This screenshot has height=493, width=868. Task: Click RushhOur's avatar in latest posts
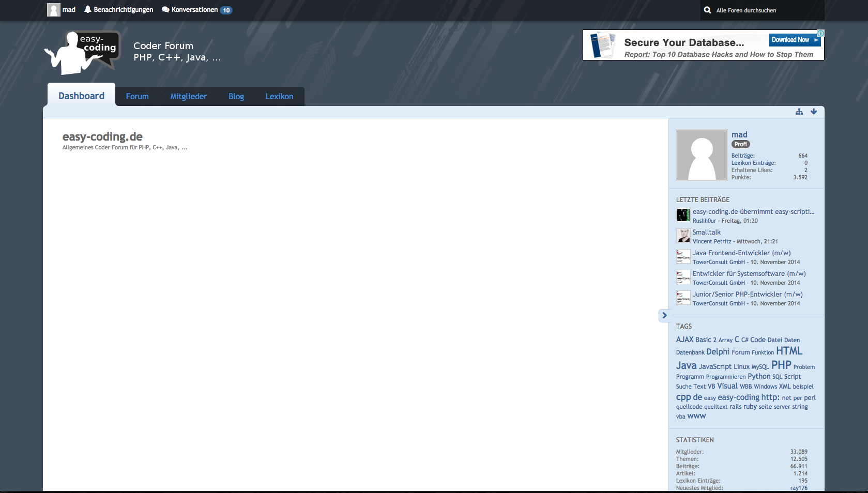[683, 215]
